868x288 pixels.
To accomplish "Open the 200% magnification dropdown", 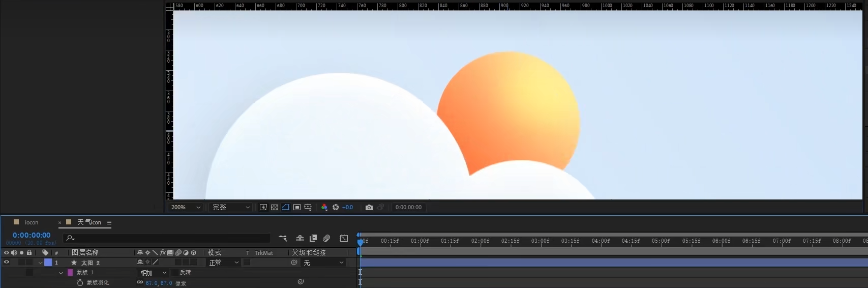I will (186, 207).
